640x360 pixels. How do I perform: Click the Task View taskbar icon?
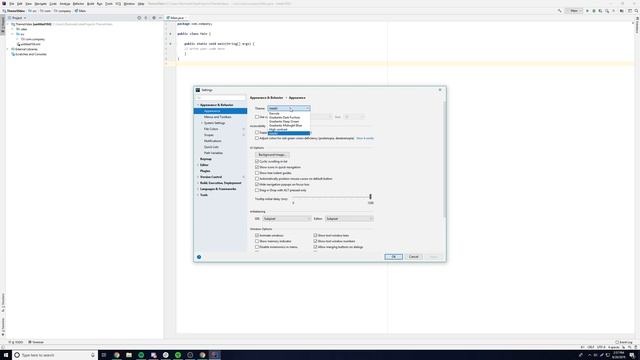(104, 355)
